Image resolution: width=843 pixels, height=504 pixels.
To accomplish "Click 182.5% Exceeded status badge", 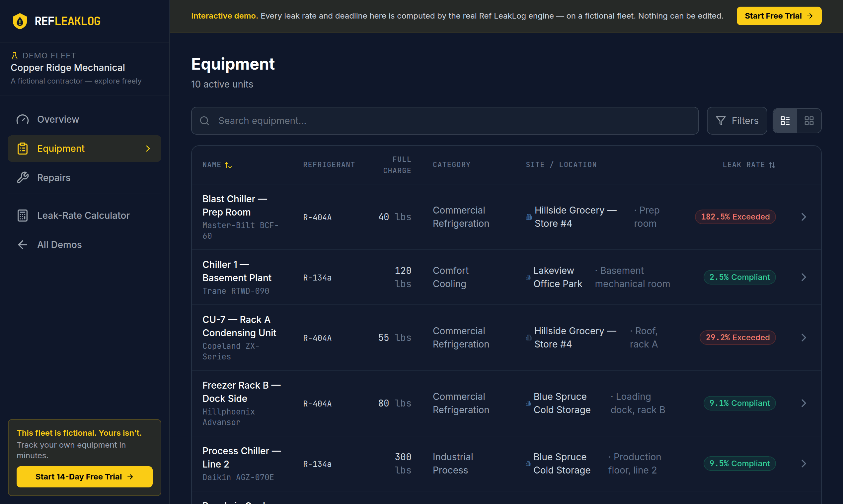I will coord(735,217).
